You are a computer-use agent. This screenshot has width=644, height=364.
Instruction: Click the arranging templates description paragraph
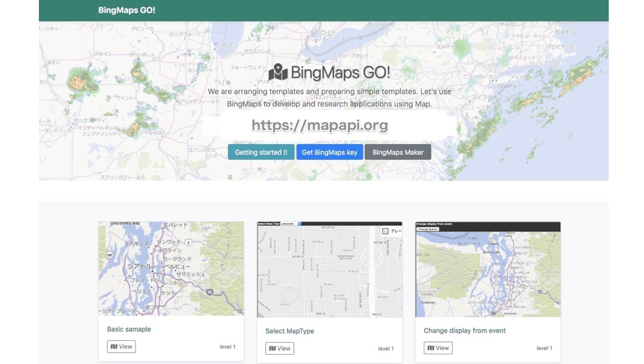(x=329, y=98)
